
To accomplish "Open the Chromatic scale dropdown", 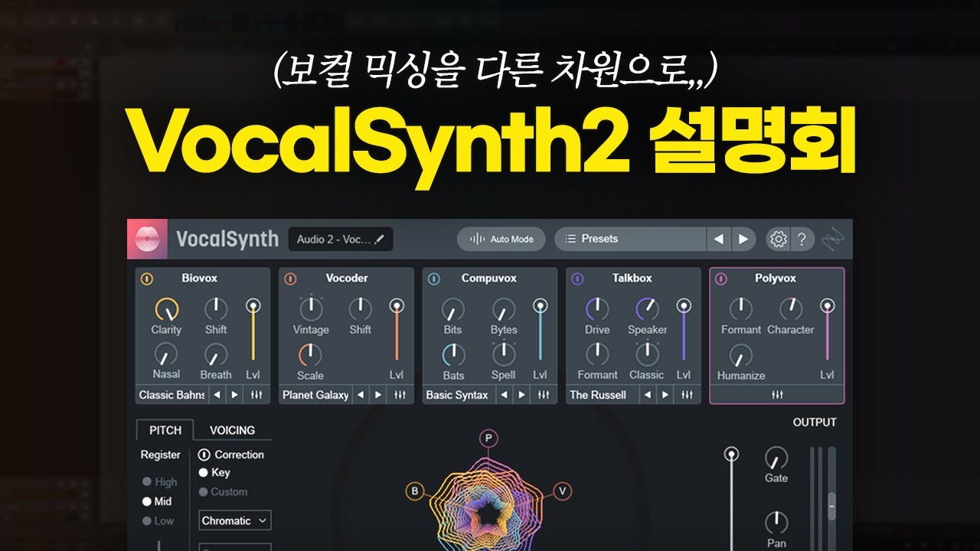I will 234,520.
